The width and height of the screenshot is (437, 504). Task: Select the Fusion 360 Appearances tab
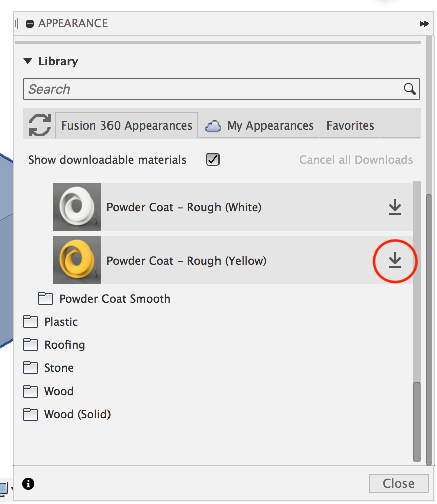[x=127, y=125]
